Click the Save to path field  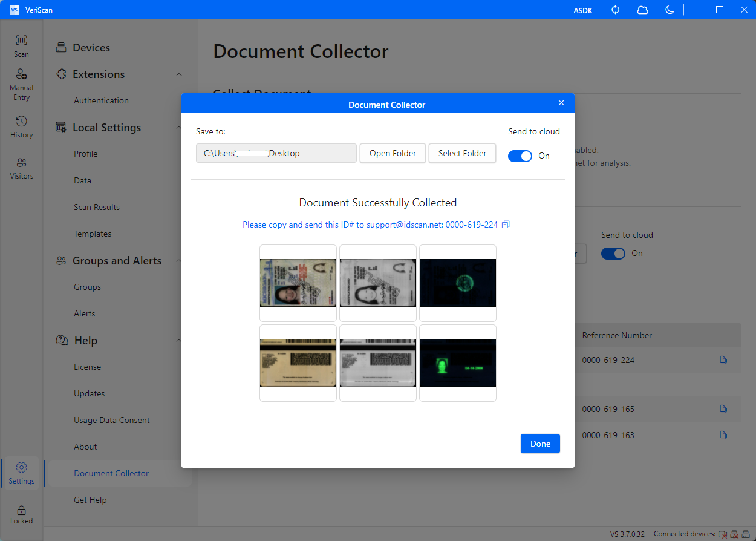tap(276, 153)
